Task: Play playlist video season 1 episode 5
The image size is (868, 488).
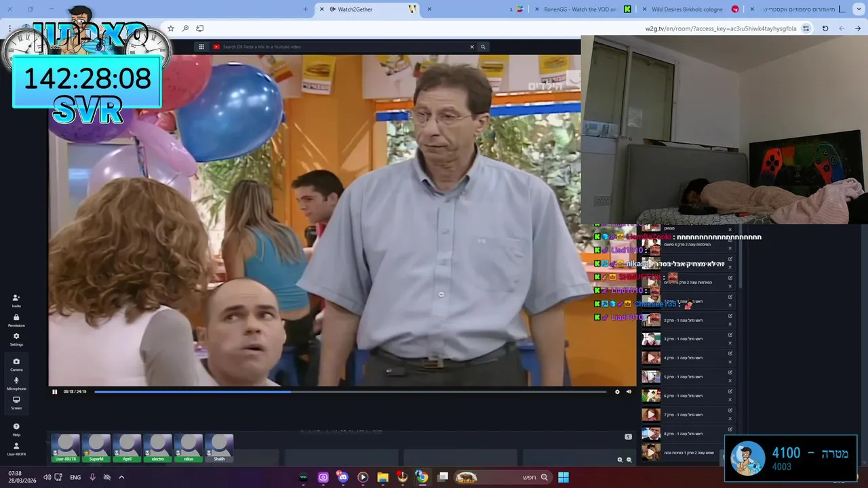Action: pyautogui.click(x=651, y=376)
